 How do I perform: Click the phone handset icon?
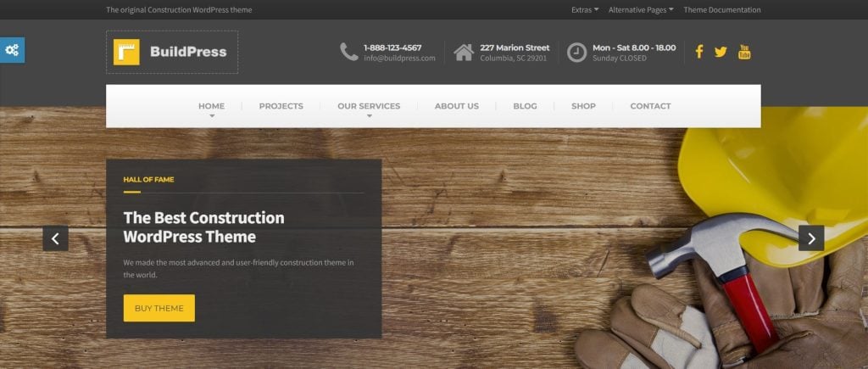coord(348,52)
